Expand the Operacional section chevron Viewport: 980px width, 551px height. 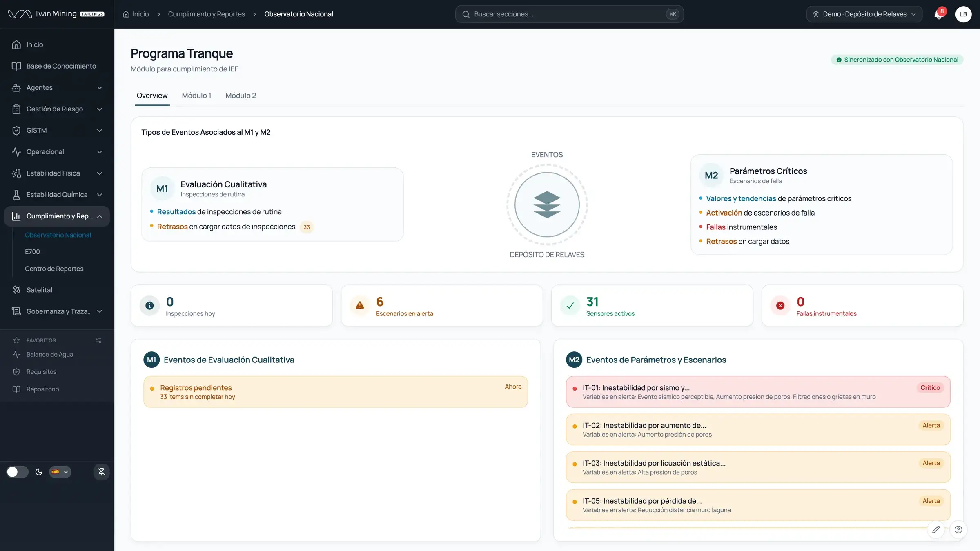(x=100, y=152)
